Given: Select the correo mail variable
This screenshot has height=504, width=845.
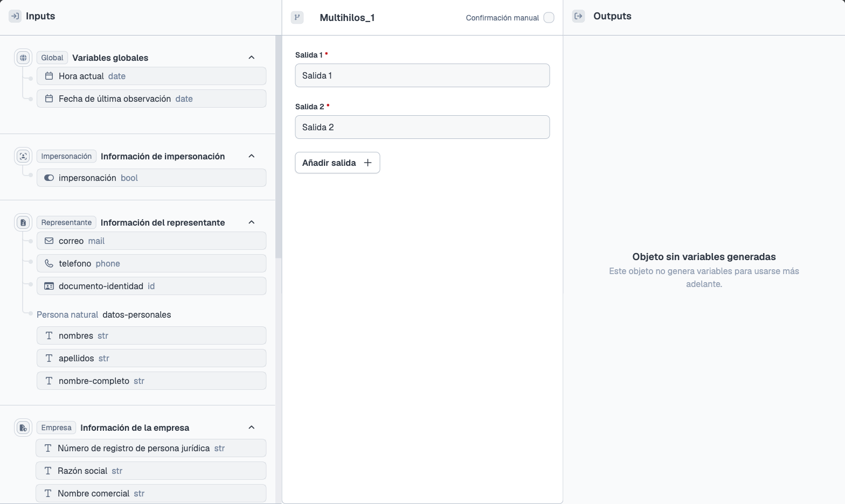Looking at the screenshot, I should pyautogui.click(x=151, y=241).
